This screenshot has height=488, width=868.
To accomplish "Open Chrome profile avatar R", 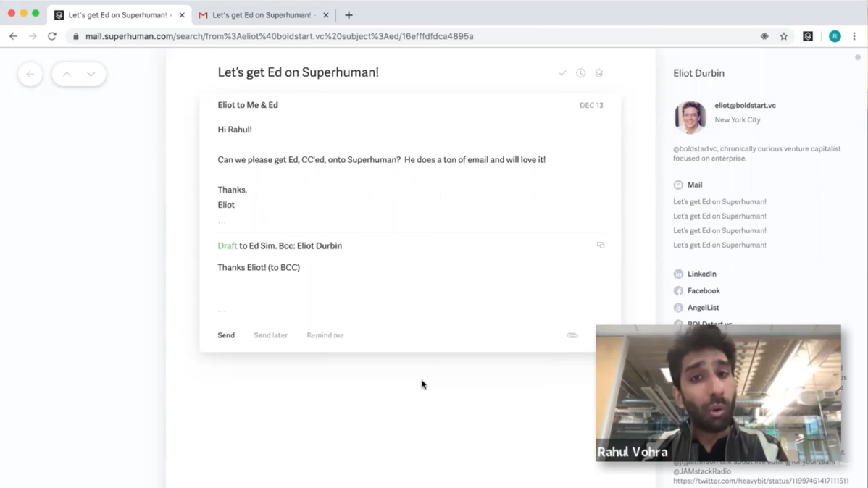I will tap(835, 36).
